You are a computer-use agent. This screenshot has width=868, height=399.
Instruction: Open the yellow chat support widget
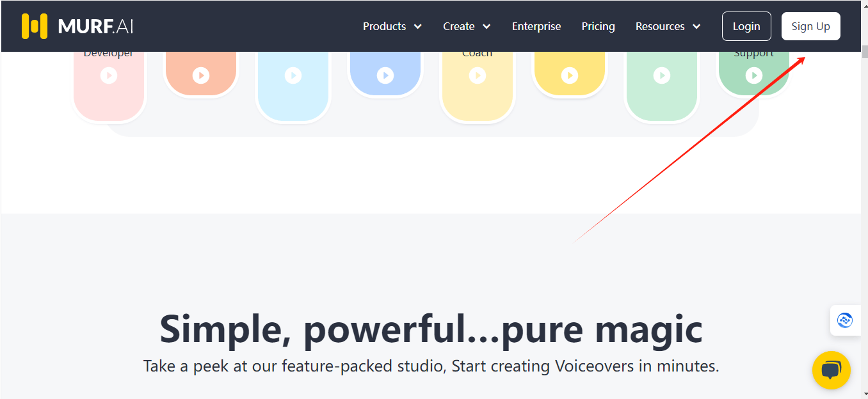click(x=831, y=370)
